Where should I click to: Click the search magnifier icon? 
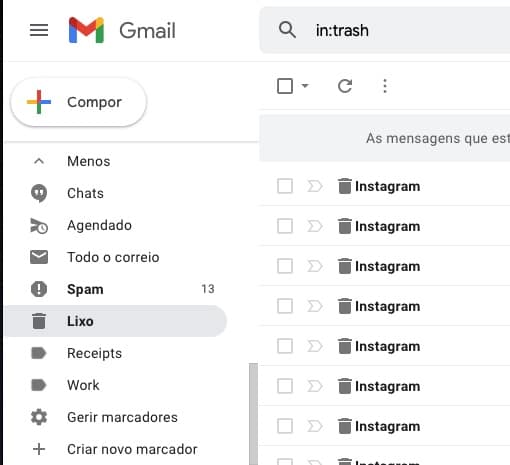click(287, 30)
